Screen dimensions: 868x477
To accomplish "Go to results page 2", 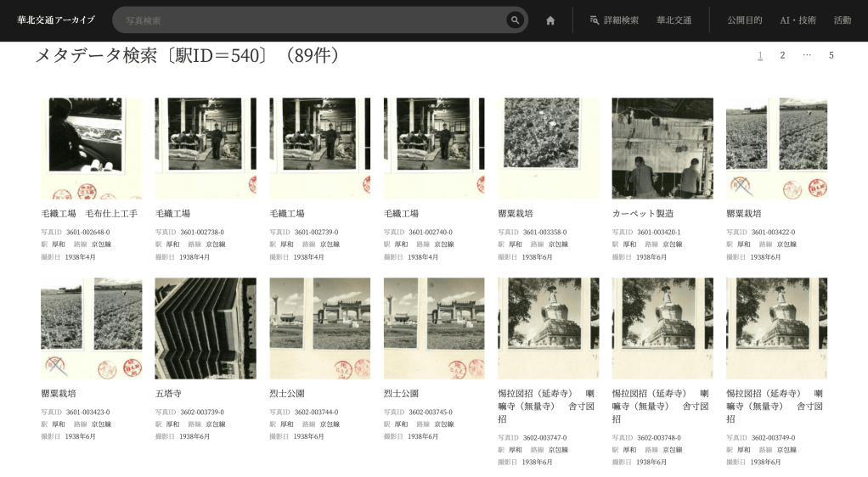I will coord(782,55).
